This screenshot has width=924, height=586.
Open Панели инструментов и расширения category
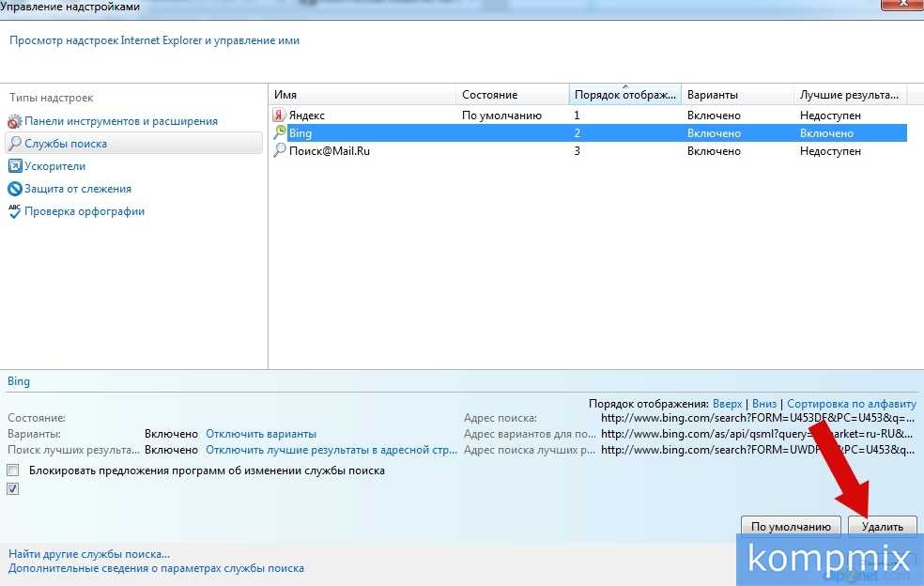pyautogui.click(x=121, y=121)
